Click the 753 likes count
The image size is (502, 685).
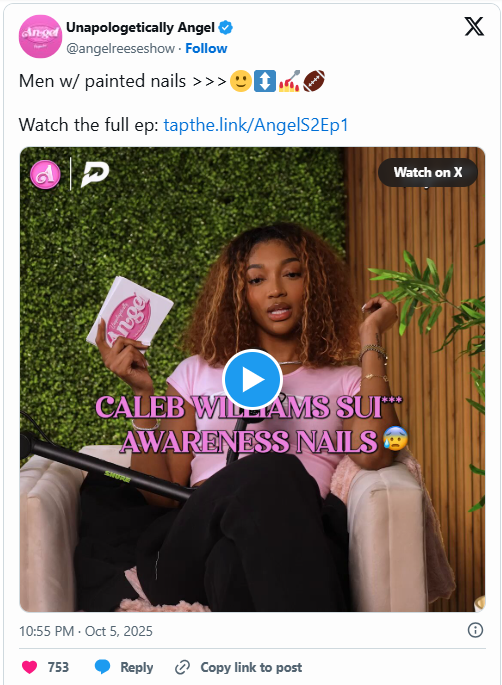tap(58, 667)
